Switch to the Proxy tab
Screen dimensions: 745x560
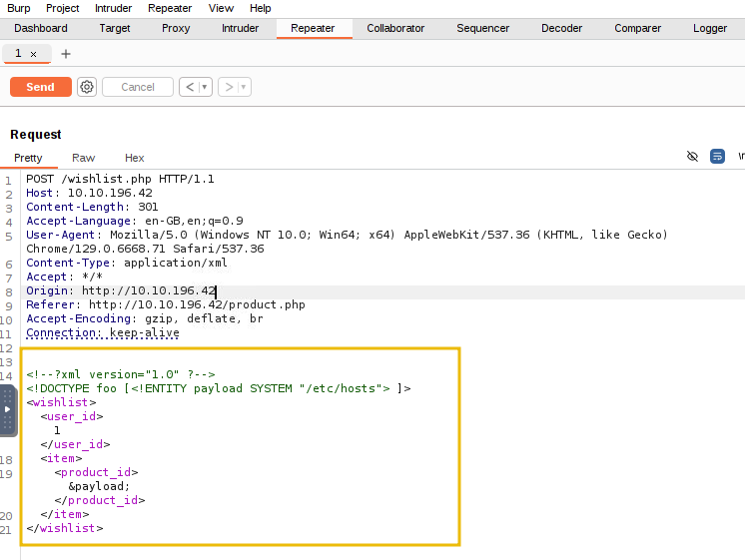[x=176, y=29]
